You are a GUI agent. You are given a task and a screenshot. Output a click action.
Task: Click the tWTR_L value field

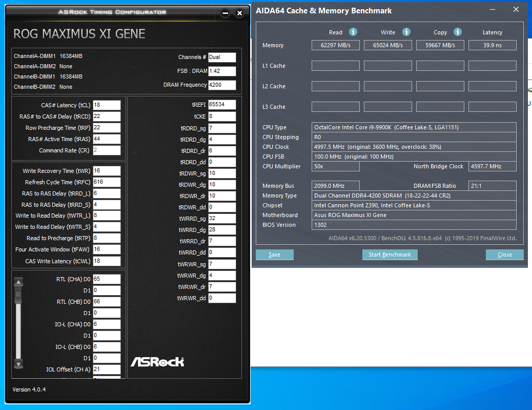pyautogui.click(x=107, y=216)
